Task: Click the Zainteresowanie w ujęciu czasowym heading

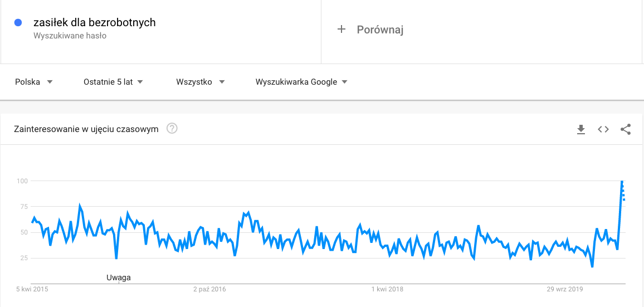Action: (86, 129)
